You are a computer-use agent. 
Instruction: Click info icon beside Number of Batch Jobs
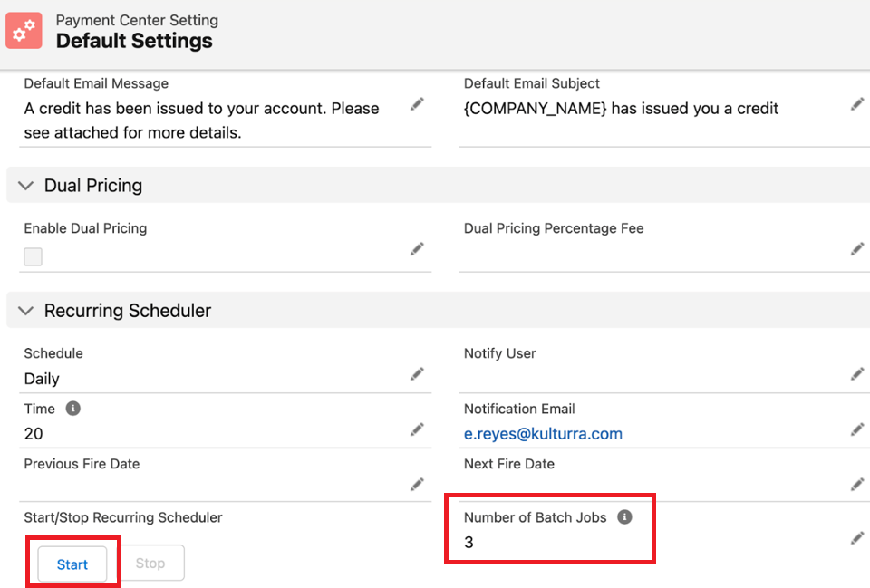pyautogui.click(x=623, y=517)
